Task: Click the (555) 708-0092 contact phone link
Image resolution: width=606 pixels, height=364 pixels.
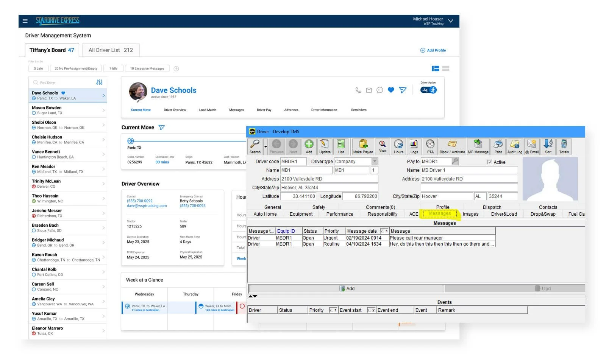Action: click(x=140, y=201)
